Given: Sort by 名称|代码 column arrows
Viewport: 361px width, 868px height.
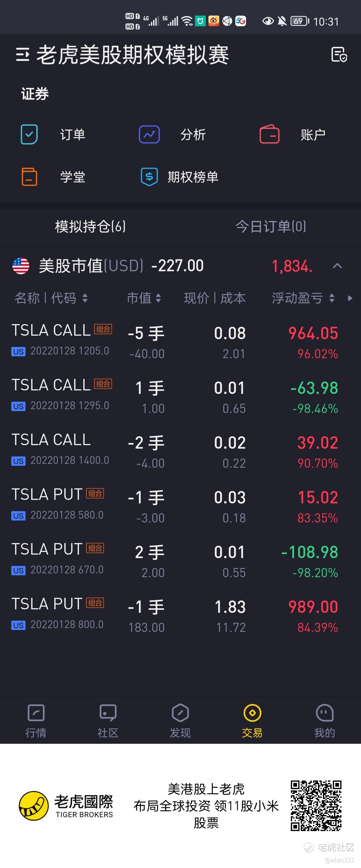Looking at the screenshot, I should [85, 298].
